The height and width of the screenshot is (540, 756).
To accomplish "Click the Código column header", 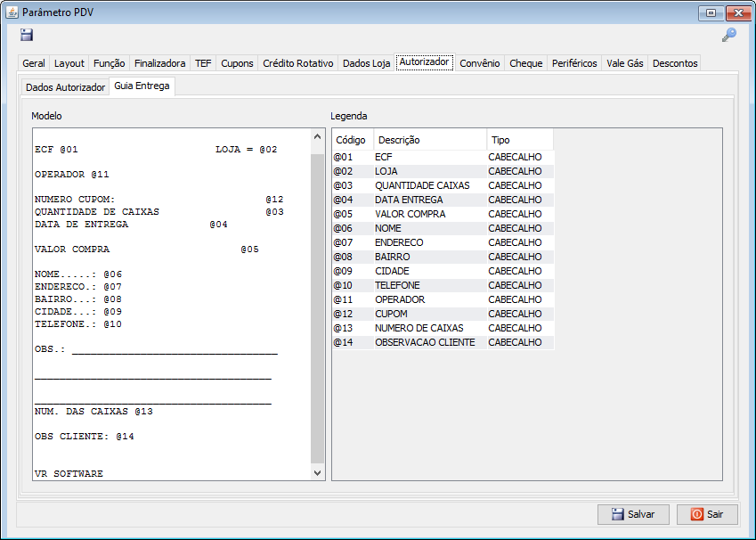I will point(353,140).
